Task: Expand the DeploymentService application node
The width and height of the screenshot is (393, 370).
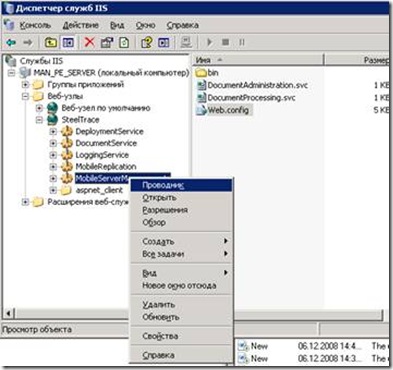Action: coord(53,131)
